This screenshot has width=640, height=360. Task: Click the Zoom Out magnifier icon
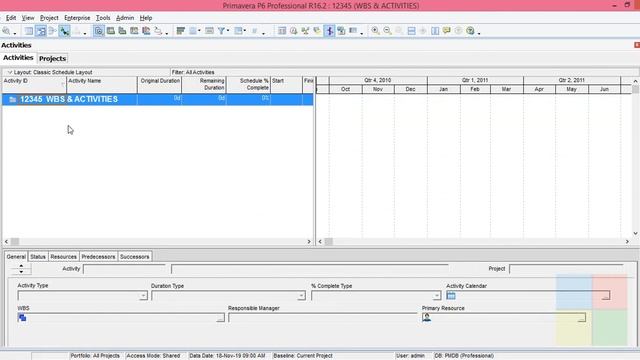point(387,31)
